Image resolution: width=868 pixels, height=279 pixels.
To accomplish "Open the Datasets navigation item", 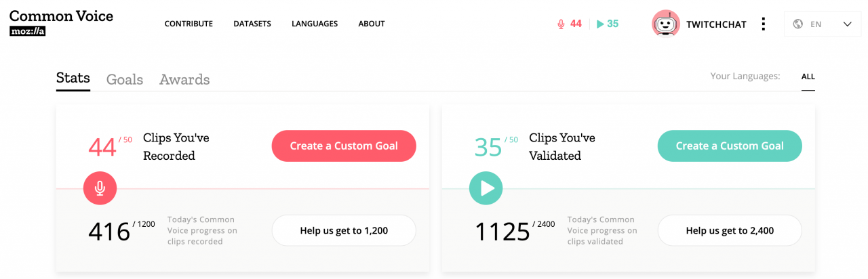I will [252, 24].
